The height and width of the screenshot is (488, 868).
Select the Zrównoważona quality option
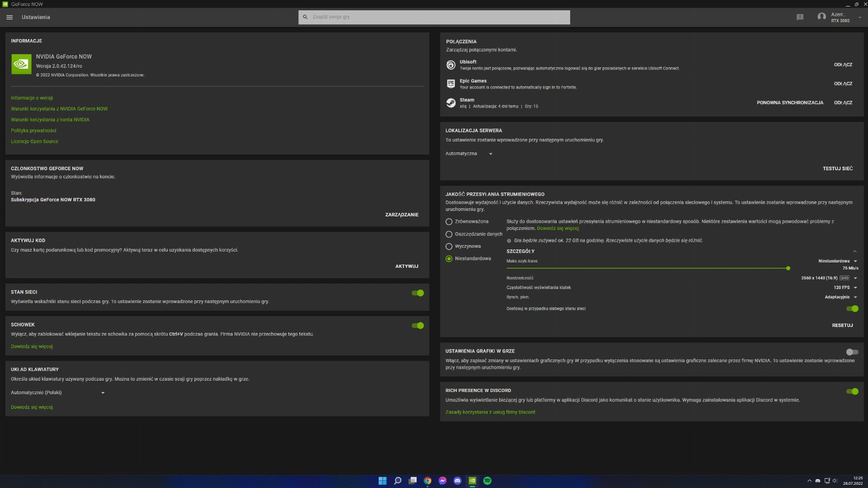pyautogui.click(x=449, y=222)
